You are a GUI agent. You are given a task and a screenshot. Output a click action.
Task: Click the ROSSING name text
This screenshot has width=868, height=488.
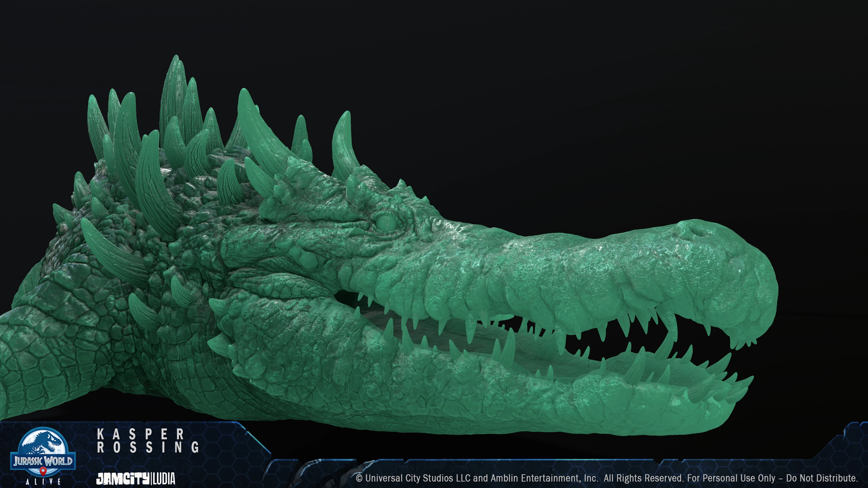click(148, 448)
